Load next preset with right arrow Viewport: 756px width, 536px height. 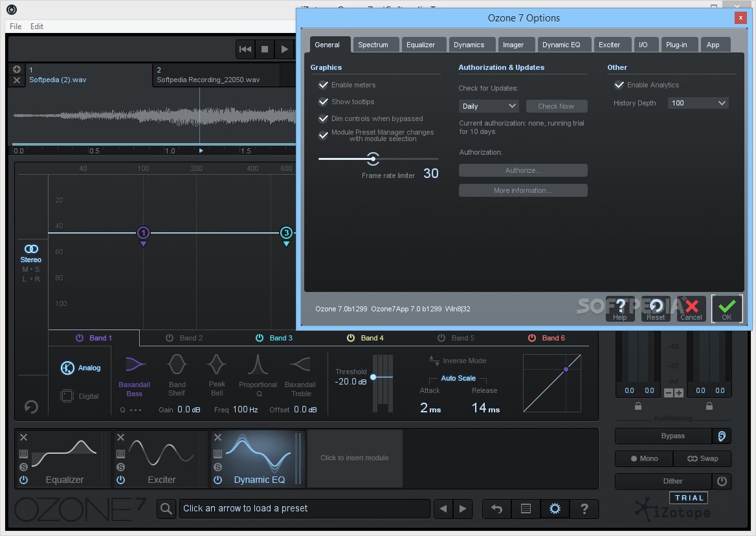[463, 509]
